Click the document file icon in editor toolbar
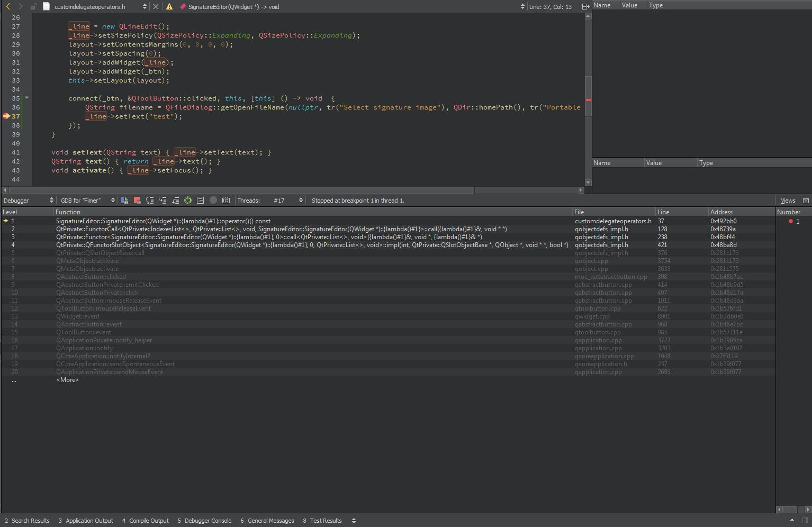This screenshot has width=812, height=527. click(x=46, y=6)
